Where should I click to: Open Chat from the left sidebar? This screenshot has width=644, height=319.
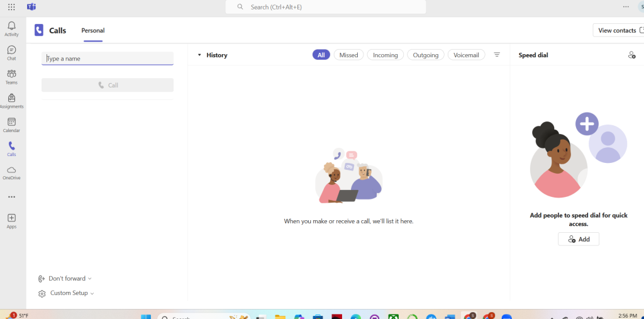(11, 52)
